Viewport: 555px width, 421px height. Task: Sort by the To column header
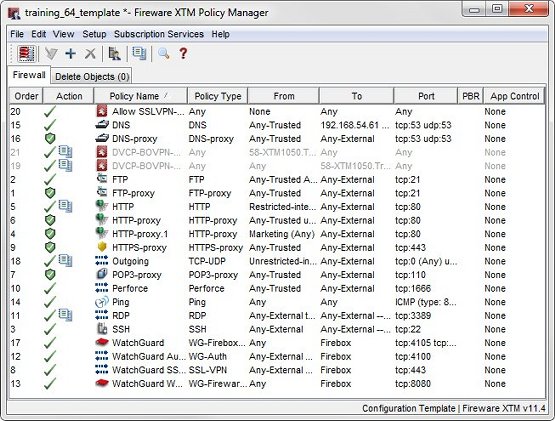[356, 96]
